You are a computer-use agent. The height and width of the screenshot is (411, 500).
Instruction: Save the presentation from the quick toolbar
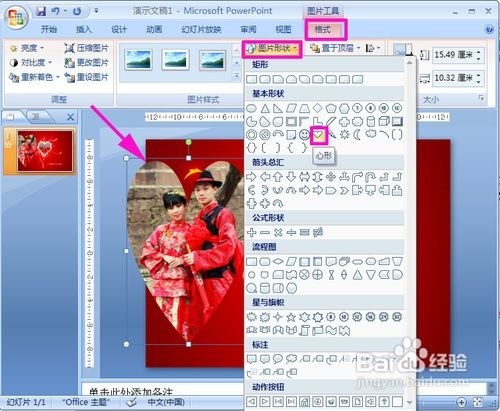point(41,11)
